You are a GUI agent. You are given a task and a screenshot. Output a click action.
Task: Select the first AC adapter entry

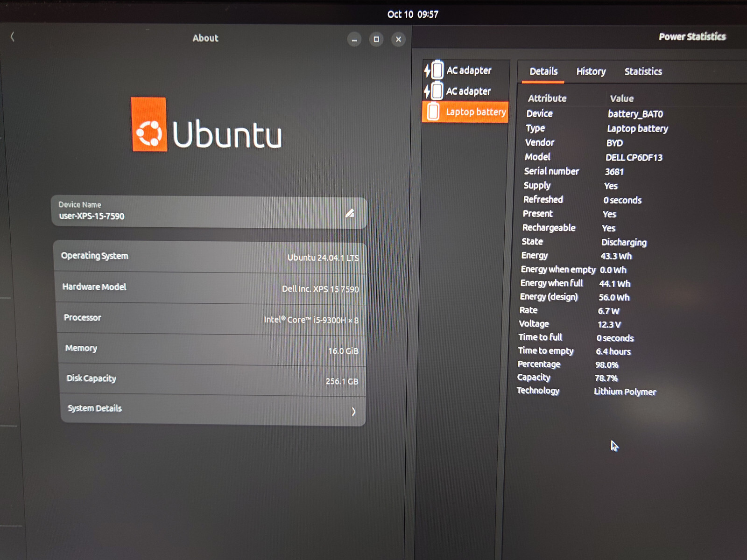[465, 70]
